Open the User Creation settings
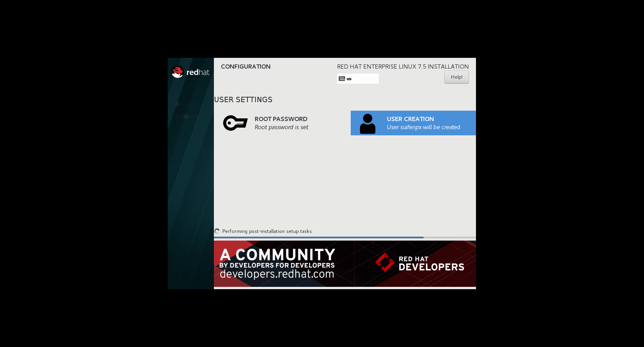Viewport: 644px width, 347px height. (x=413, y=123)
